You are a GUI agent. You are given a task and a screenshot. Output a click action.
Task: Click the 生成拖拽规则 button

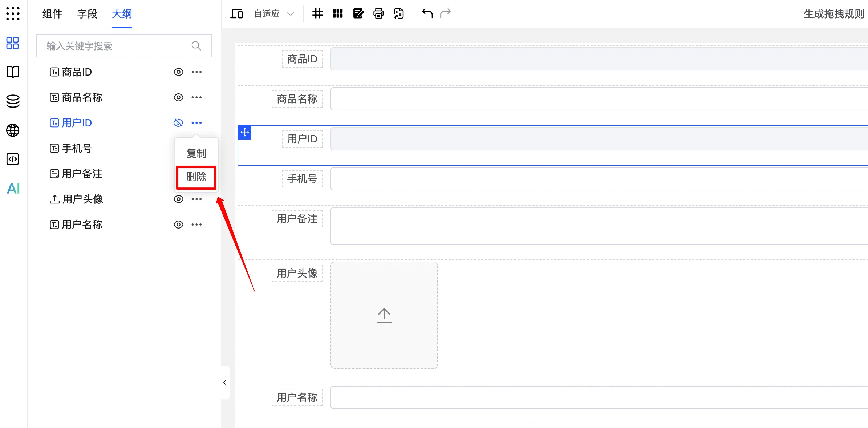pyautogui.click(x=833, y=14)
